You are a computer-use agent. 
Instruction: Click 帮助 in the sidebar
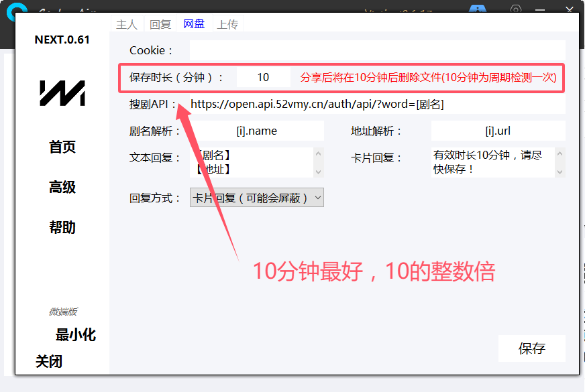tap(62, 228)
